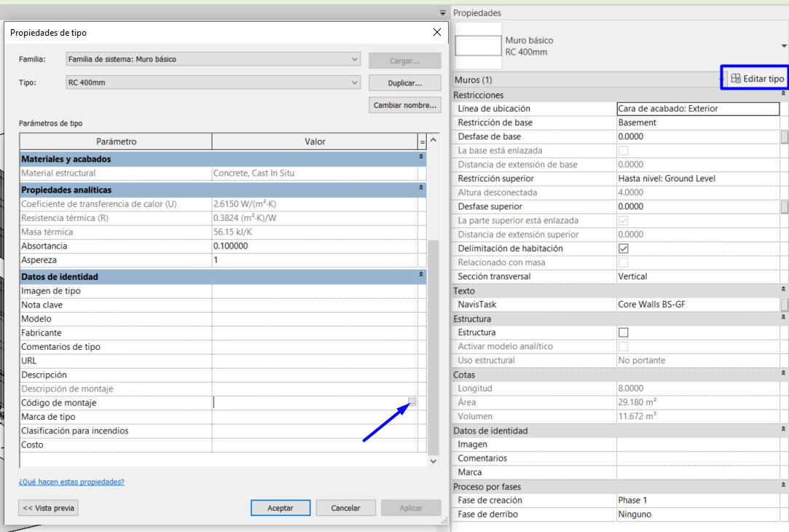Click the Muro básico type thumbnail
This screenshot has width=789, height=532.
478,46
